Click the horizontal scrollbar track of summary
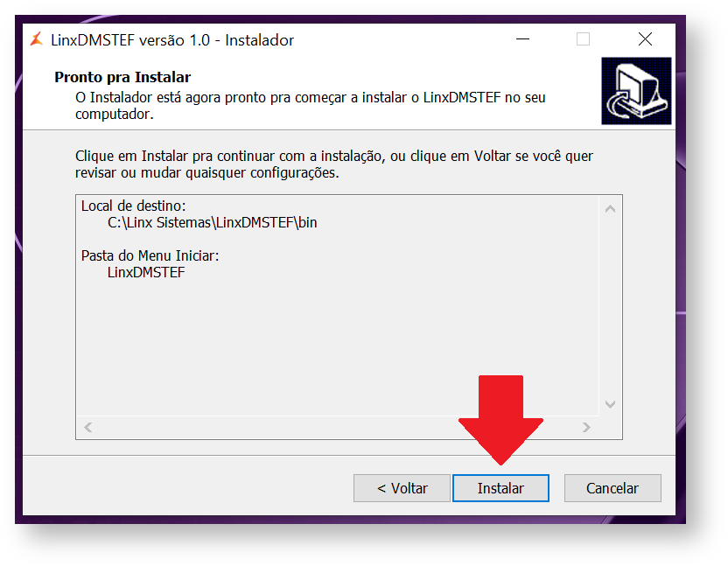 (x=337, y=427)
